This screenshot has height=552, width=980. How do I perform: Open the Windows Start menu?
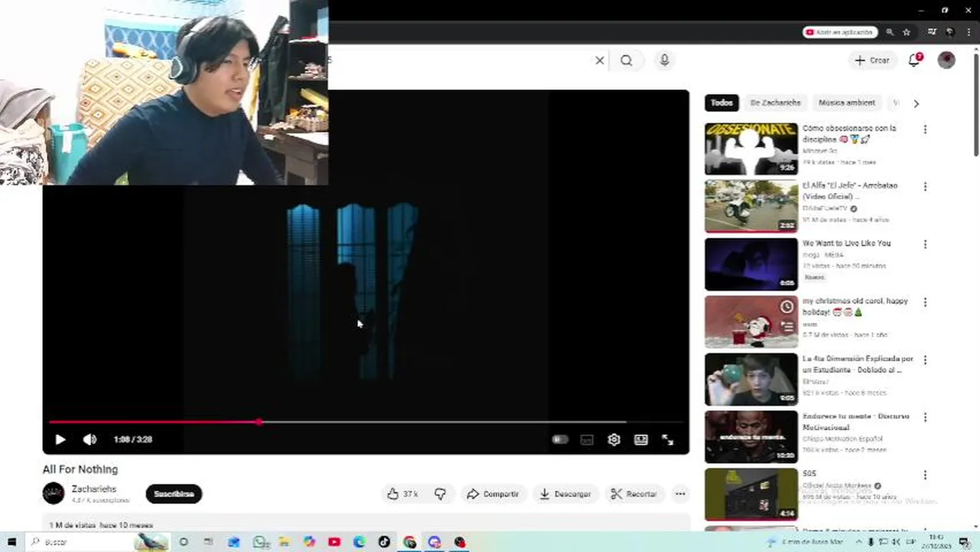(x=12, y=542)
